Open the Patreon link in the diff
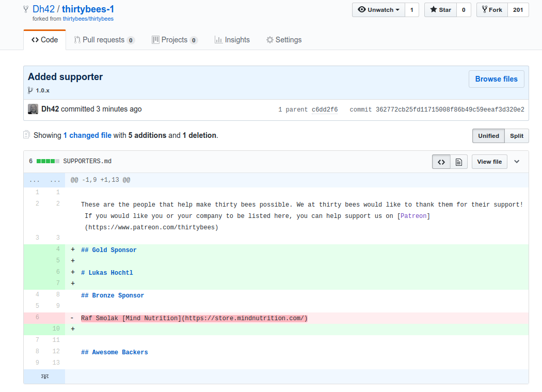 [413, 216]
